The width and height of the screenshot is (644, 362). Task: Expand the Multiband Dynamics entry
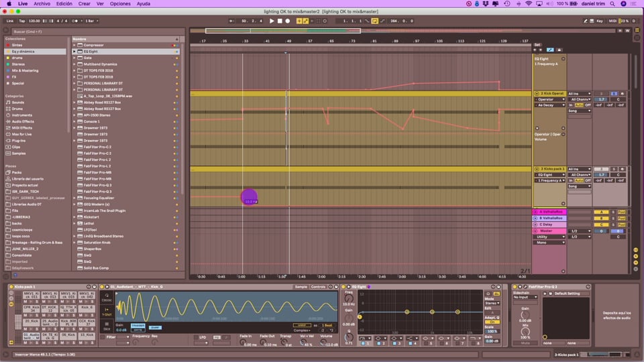point(74,64)
